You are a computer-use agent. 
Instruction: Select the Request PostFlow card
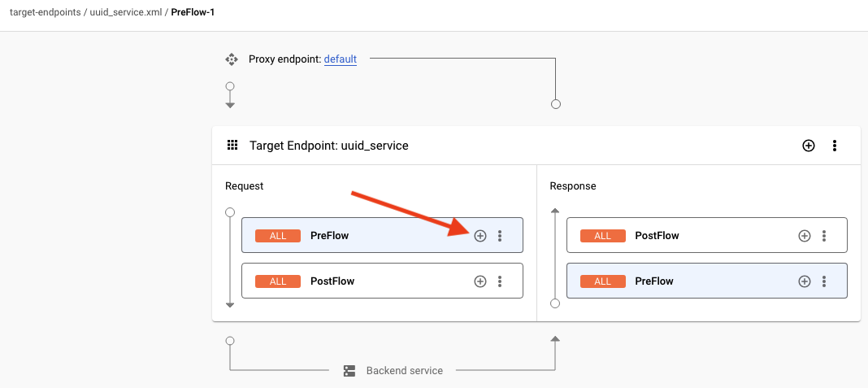(x=383, y=281)
